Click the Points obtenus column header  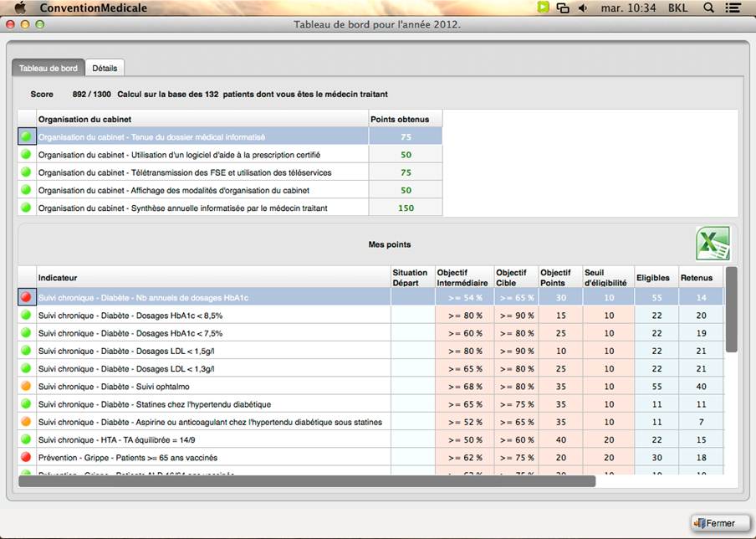(x=406, y=119)
